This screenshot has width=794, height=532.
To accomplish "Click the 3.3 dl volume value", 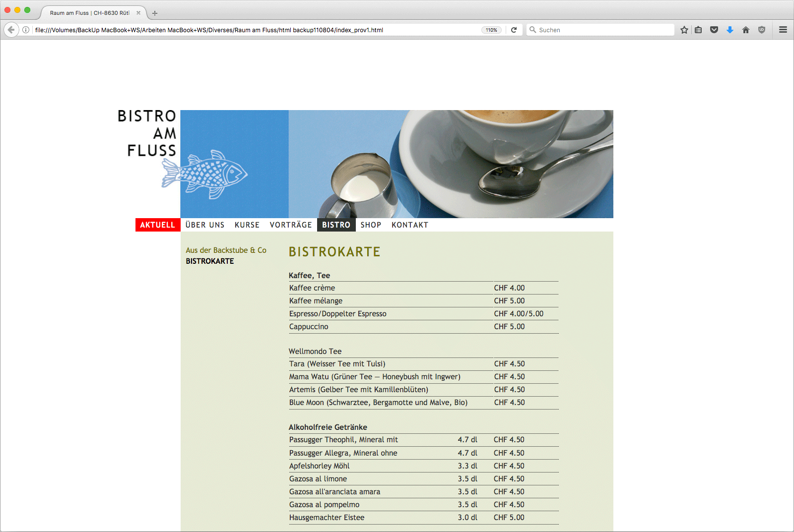I will coord(467,466).
